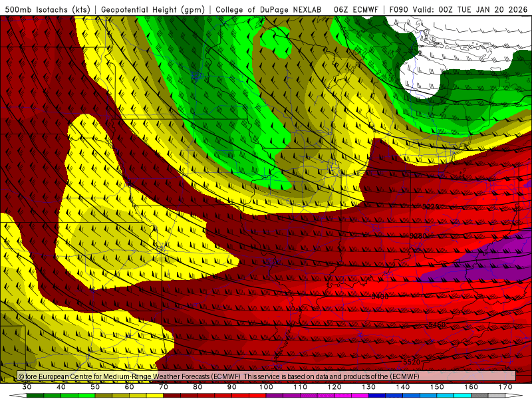Click the 'College of DuPage NEXLAB' header text
532x399 pixels.
269,9
